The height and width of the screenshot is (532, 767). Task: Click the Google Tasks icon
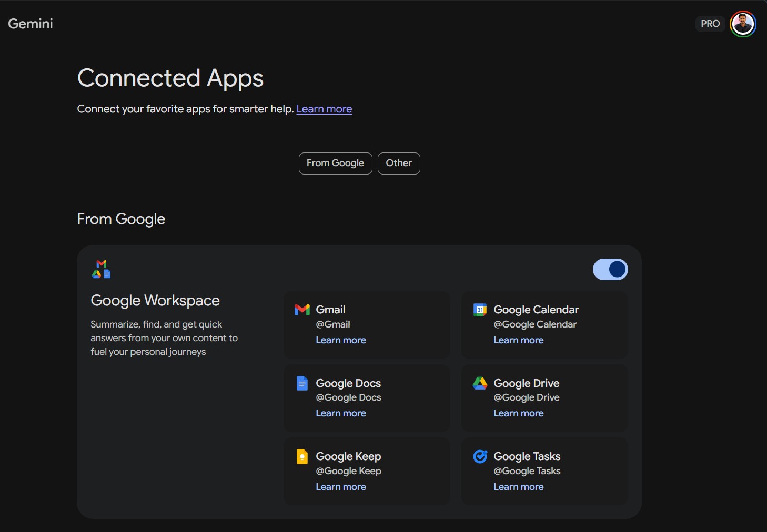pos(479,456)
